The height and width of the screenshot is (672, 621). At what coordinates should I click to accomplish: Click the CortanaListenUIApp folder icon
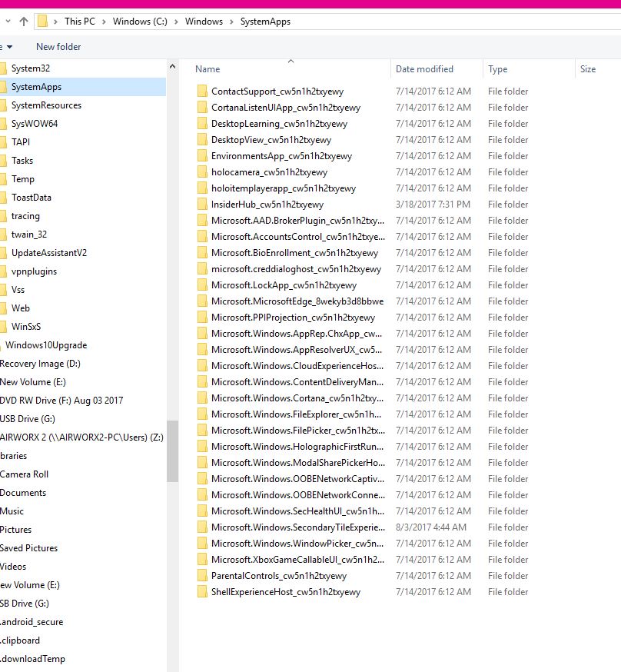tap(202, 108)
